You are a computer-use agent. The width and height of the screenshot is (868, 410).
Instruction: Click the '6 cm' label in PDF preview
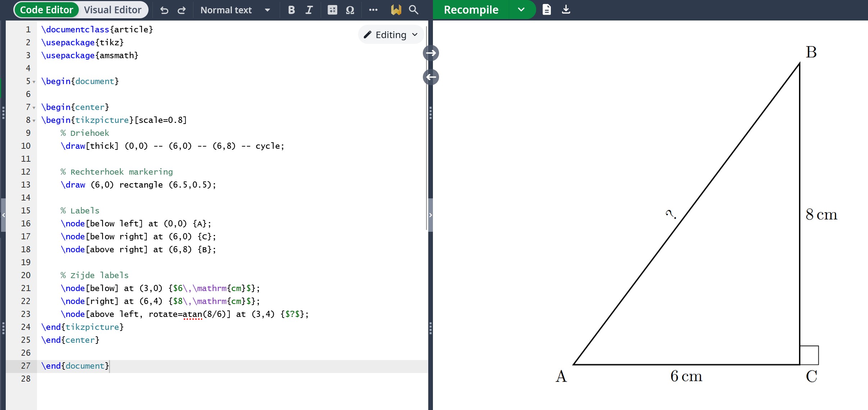pyautogui.click(x=686, y=376)
